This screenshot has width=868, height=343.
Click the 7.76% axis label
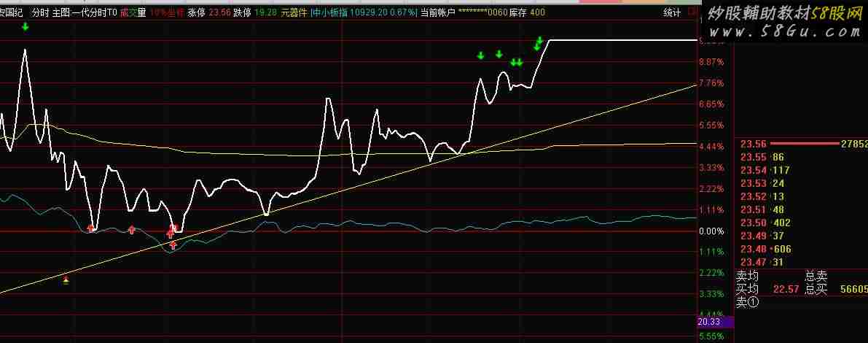(x=711, y=83)
